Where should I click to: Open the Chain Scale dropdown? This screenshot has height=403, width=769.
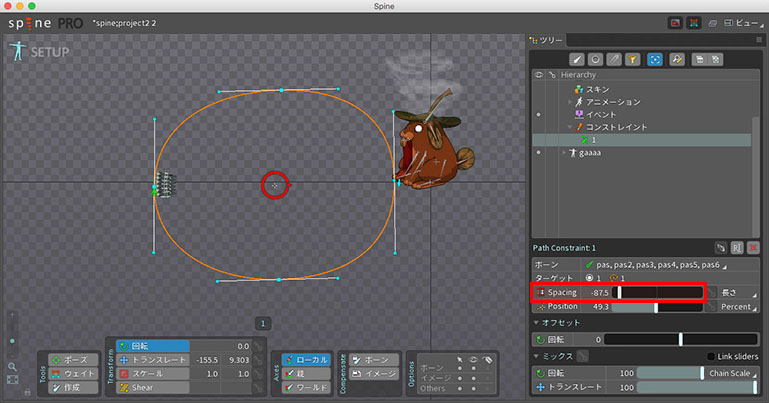point(732,373)
